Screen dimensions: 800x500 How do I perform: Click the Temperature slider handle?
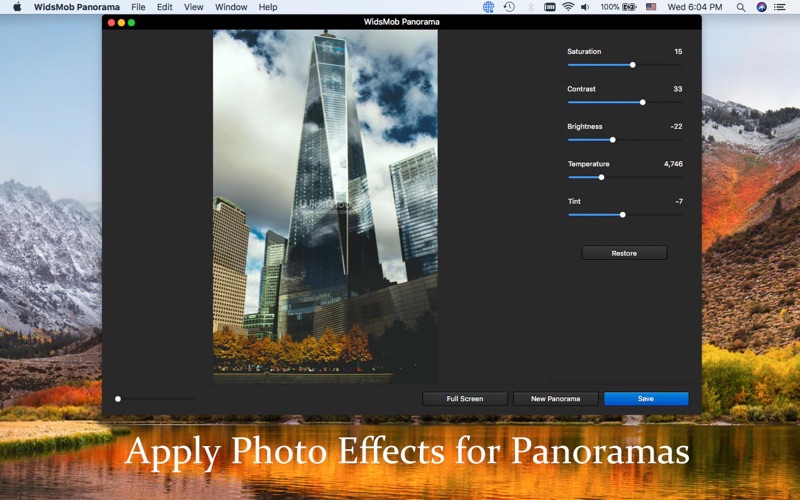pyautogui.click(x=601, y=177)
